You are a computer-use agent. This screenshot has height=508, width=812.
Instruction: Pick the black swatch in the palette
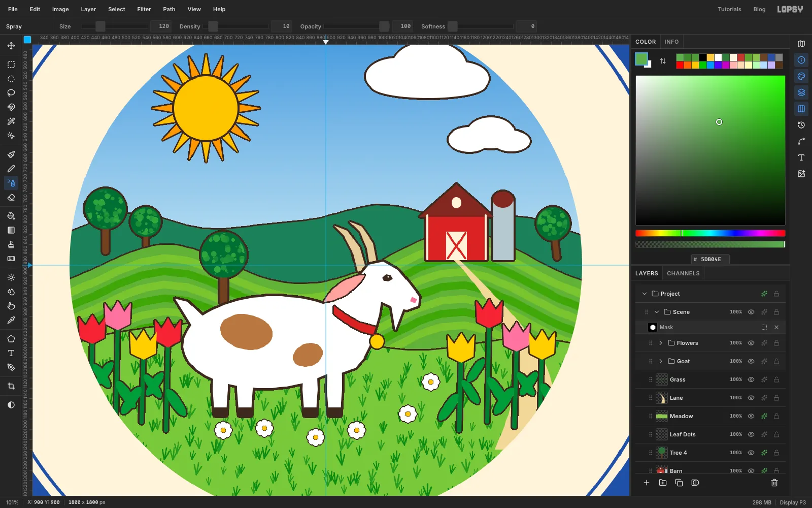703,57
